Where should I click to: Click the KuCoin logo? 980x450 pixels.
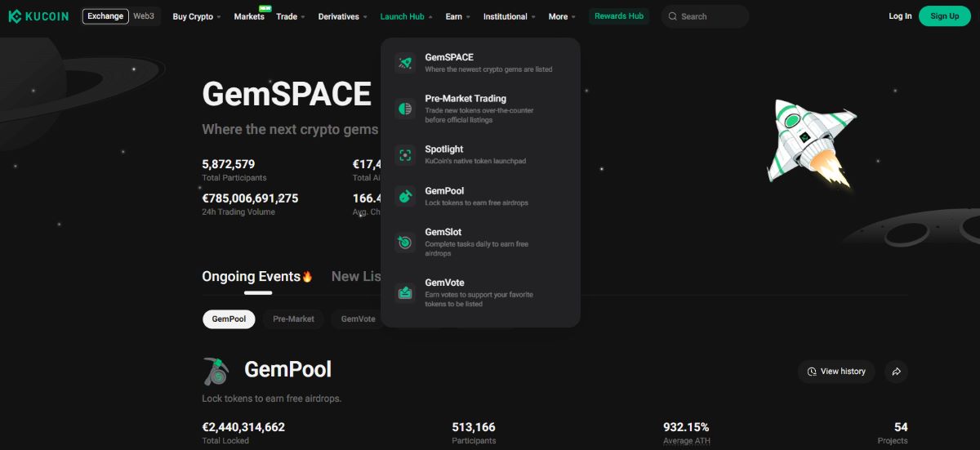click(38, 16)
